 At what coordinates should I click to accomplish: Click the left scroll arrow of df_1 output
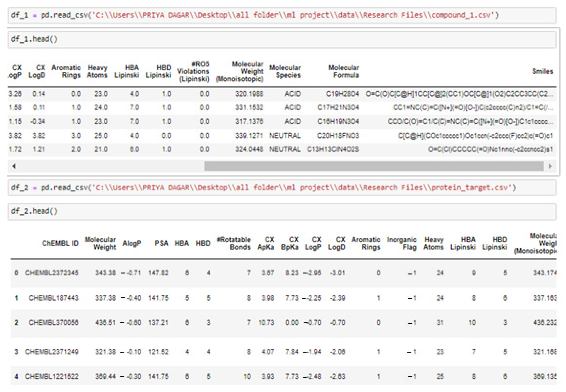coord(14,166)
